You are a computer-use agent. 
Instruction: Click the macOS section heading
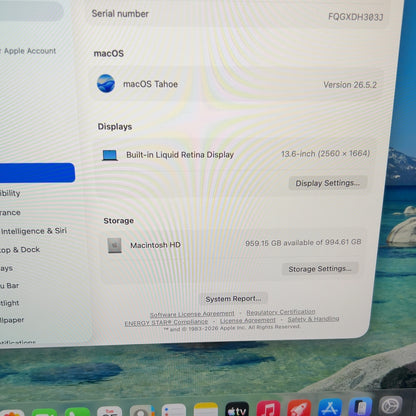tap(109, 53)
